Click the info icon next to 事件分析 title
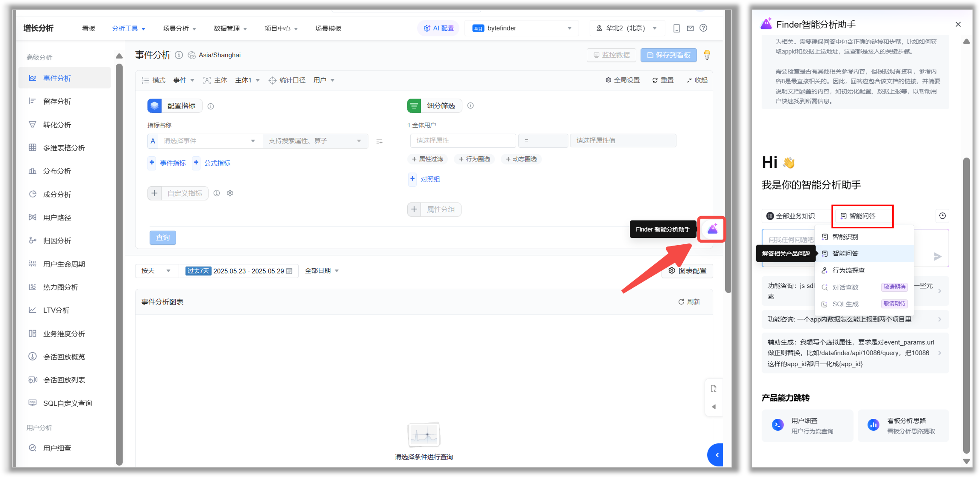The image size is (980, 477). point(179,55)
